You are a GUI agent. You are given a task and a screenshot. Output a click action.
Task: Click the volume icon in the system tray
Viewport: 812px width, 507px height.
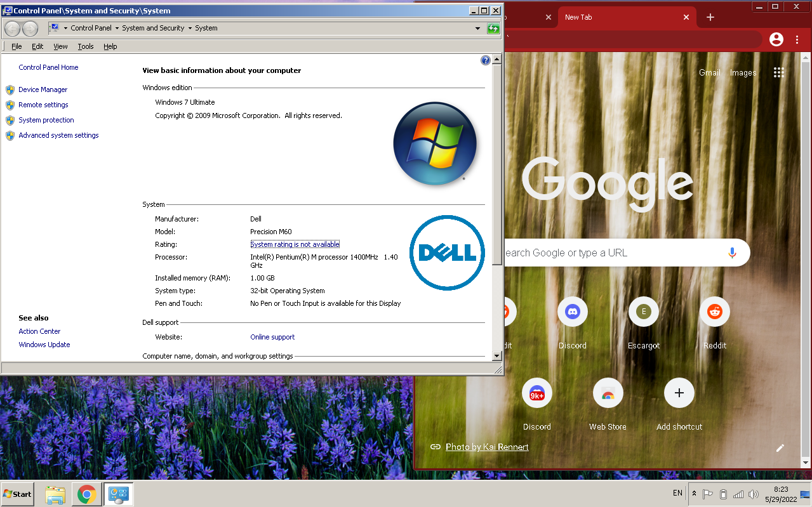tap(754, 494)
